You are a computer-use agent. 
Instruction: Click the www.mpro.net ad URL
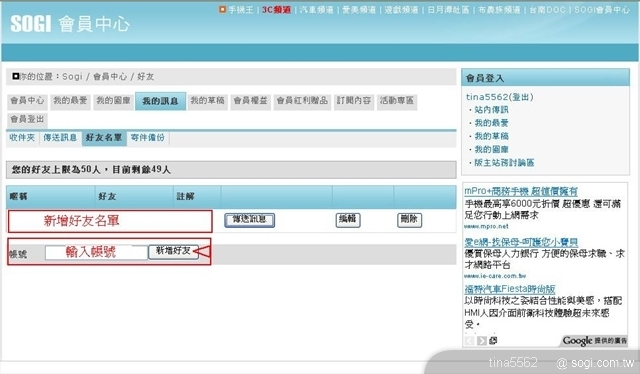tap(486, 226)
